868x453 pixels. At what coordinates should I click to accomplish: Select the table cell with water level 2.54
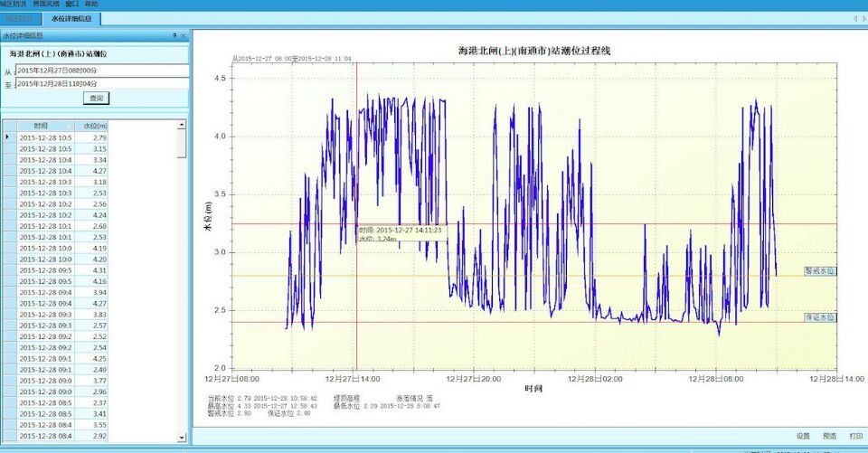[91, 348]
